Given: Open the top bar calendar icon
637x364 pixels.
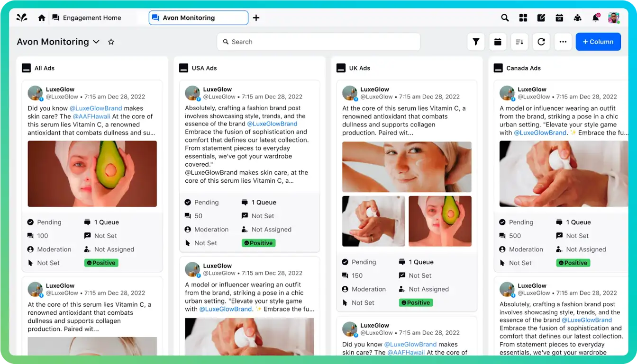Looking at the screenshot, I should 559,18.
